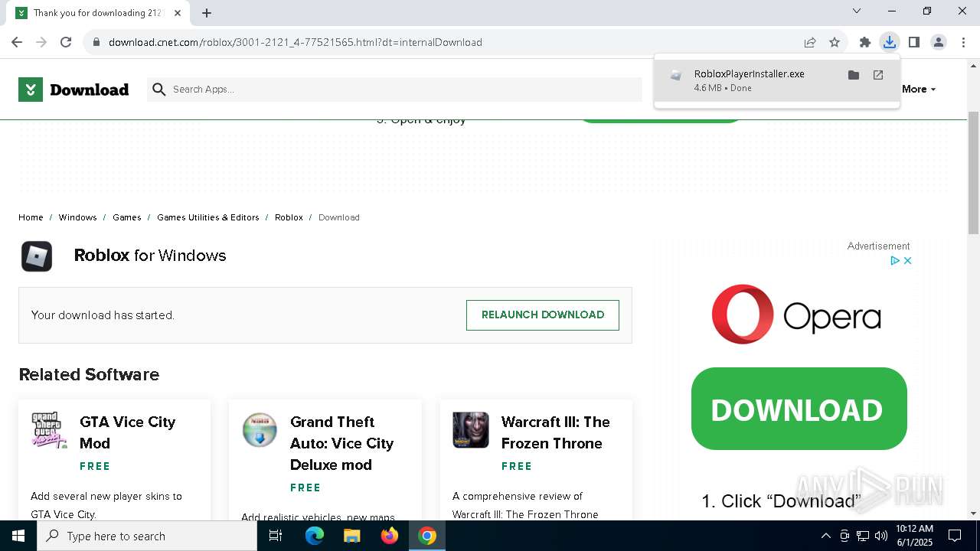Close the Opera advertisement with X
The height and width of the screenshot is (551, 980).
click(x=907, y=261)
